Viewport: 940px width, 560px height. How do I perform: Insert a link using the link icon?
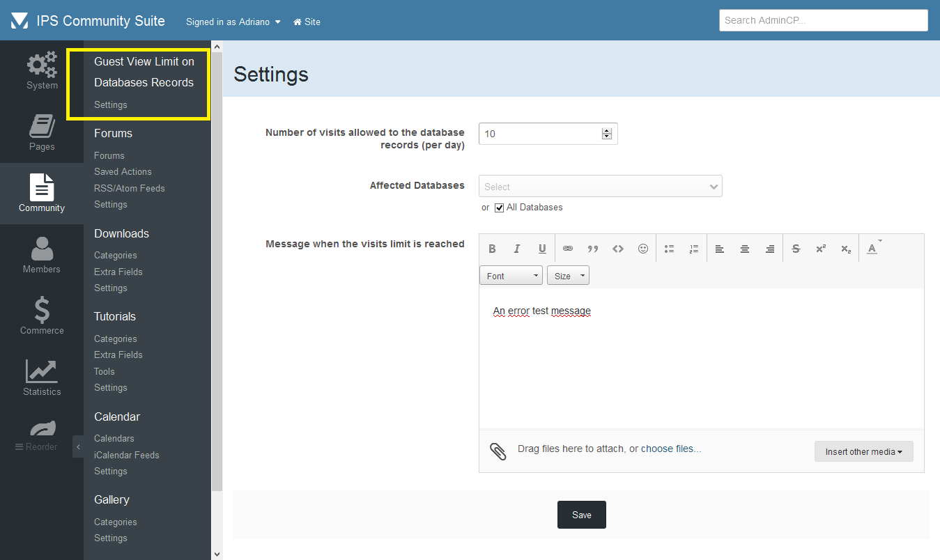[568, 249]
